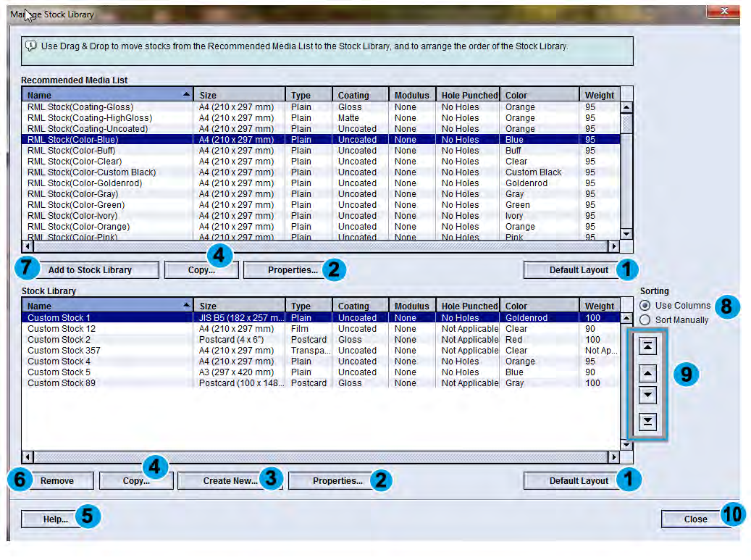Click up arrow of Recommended Media List vertical scrollbar
Screen dimensions: 751x560
click(626, 107)
